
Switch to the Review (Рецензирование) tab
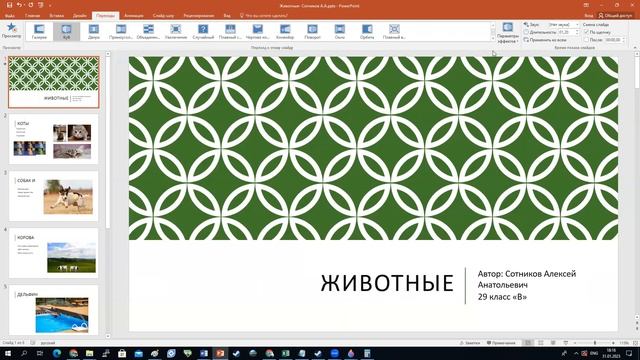tap(199, 16)
